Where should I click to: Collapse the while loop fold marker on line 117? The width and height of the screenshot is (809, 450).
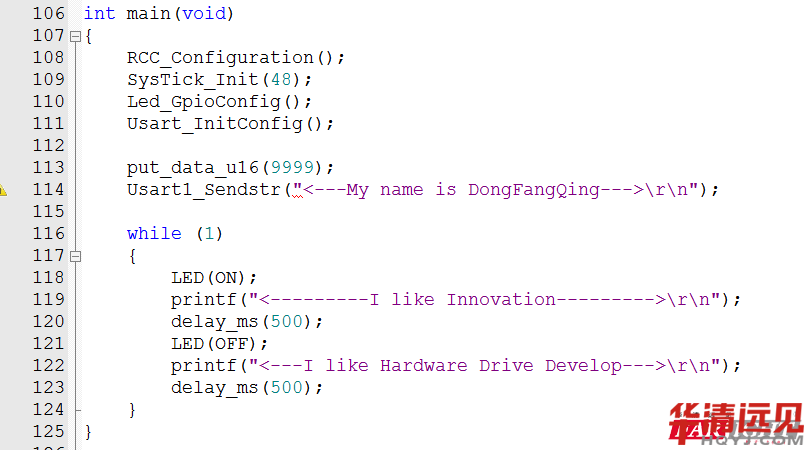click(x=75, y=256)
